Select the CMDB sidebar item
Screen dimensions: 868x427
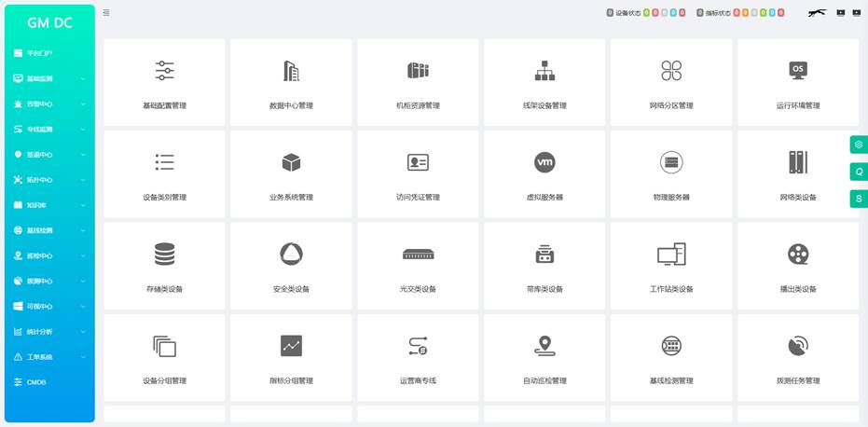49,382
